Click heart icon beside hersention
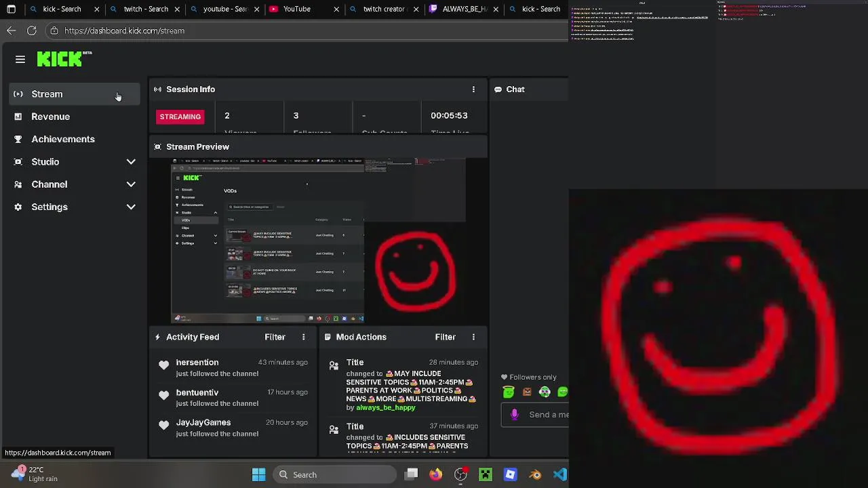The image size is (868, 488). (x=163, y=365)
